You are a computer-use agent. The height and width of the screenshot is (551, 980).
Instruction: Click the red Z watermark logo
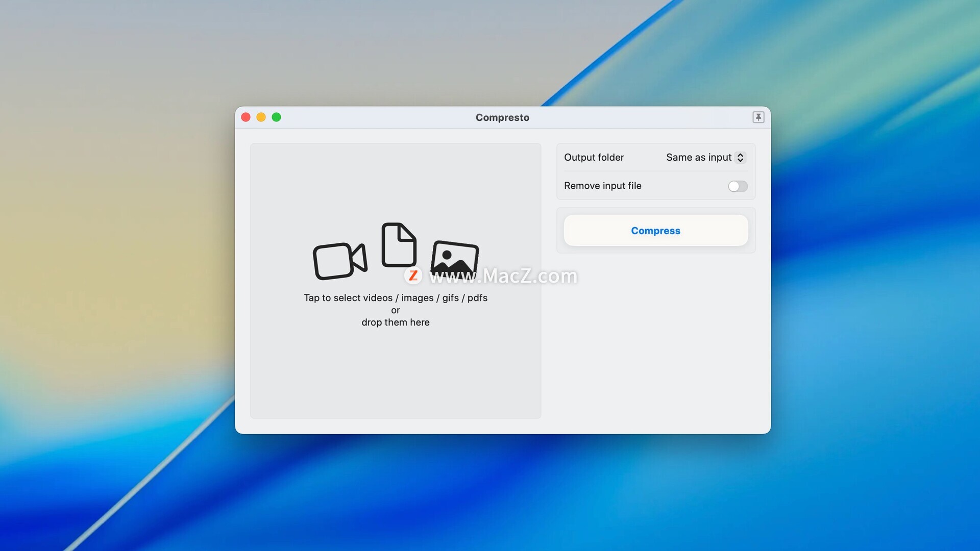(413, 276)
